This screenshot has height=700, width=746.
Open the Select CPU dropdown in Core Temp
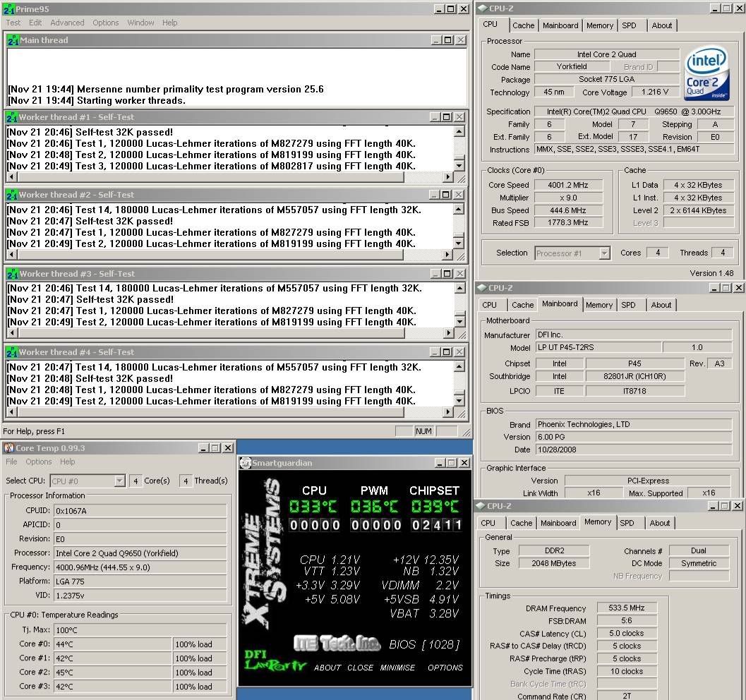pos(119,481)
